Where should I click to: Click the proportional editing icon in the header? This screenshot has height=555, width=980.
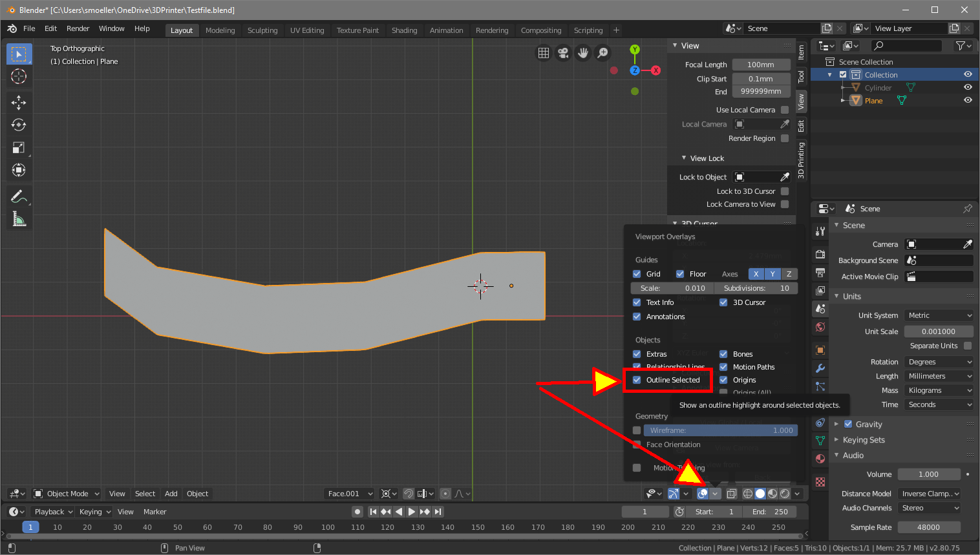coord(447,494)
